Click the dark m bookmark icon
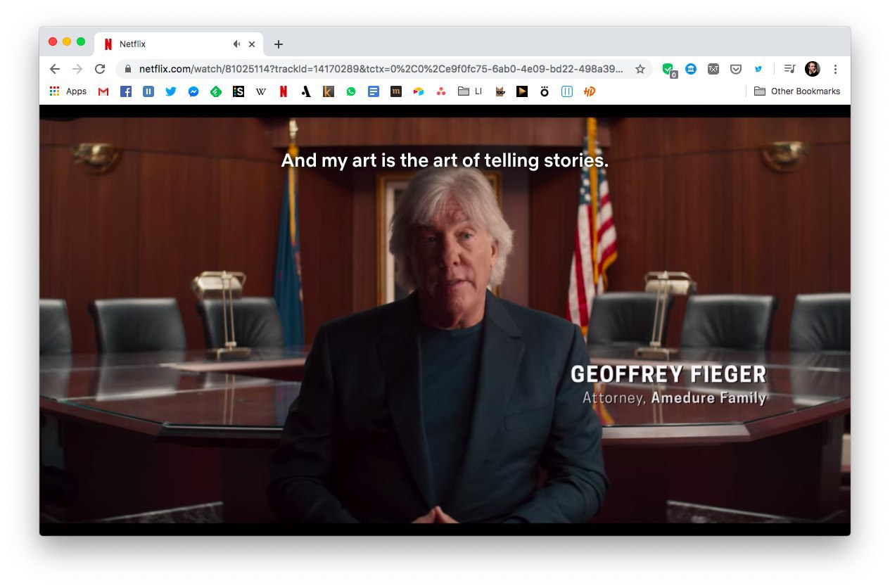 point(396,91)
